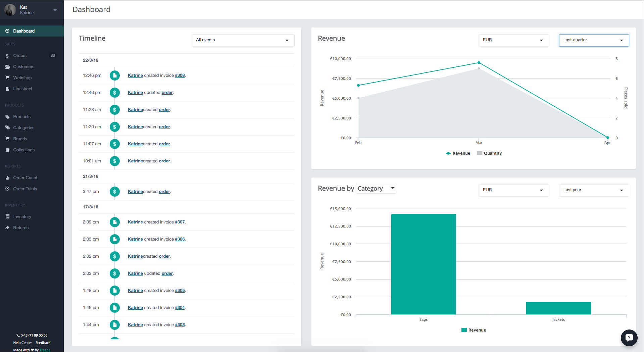Click the invoice #308 document icon
Screen dimensions: 644x352
[x=115, y=76]
